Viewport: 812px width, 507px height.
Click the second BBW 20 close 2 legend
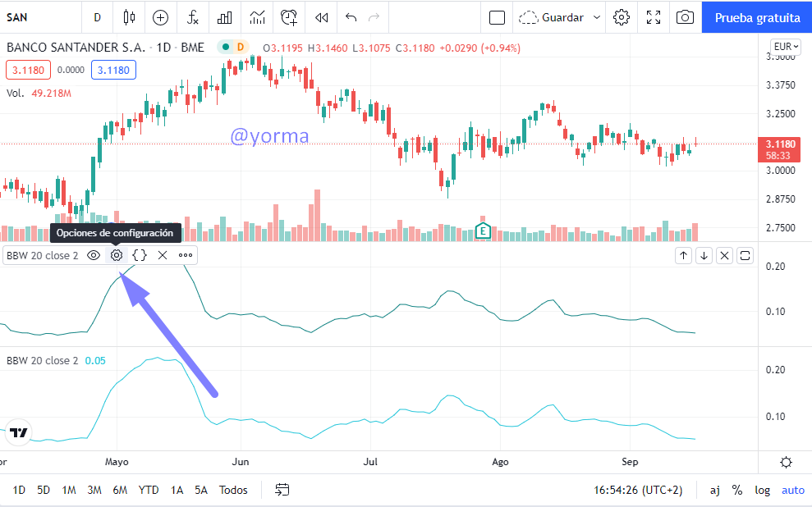(43, 361)
